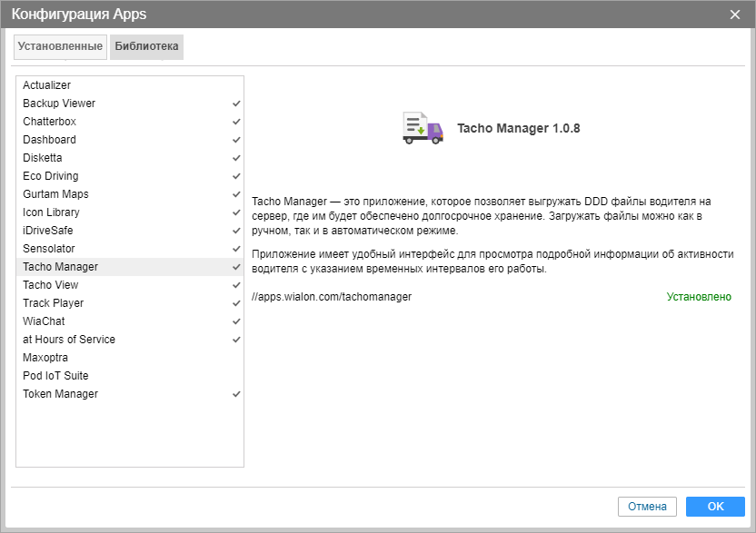
Task: Select the Tacho Manager row
Action: (130, 267)
